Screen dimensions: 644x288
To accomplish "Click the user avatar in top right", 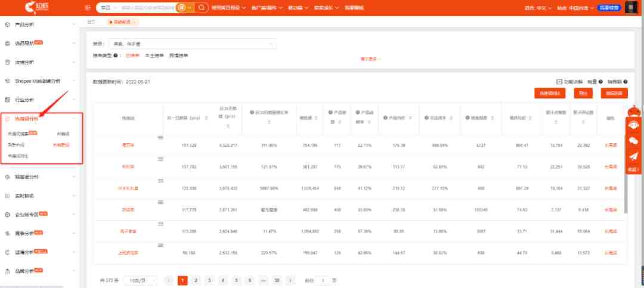I will [x=632, y=8].
